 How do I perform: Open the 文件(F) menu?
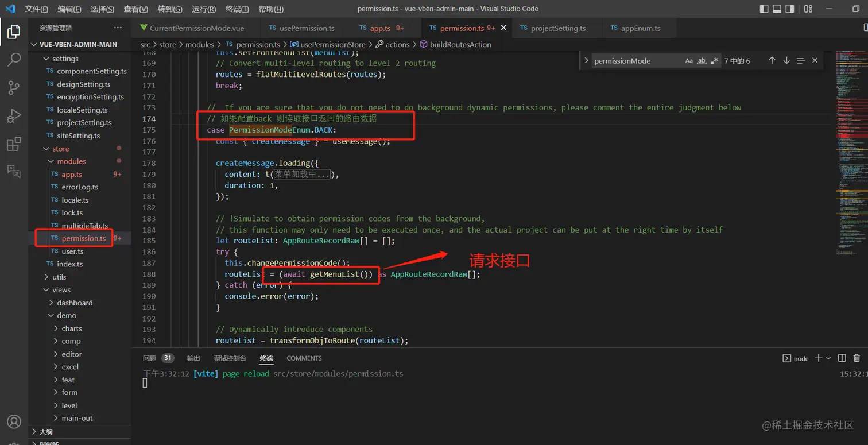(37, 9)
